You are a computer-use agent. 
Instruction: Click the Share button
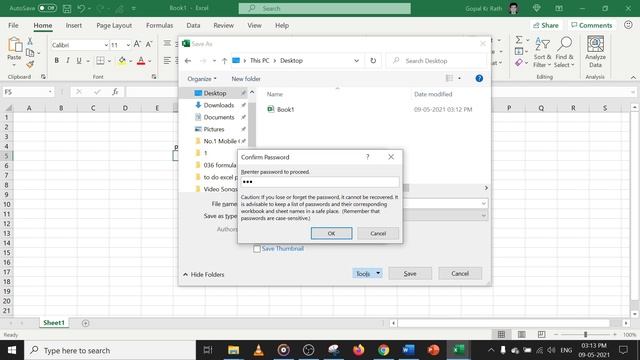pos(546,25)
